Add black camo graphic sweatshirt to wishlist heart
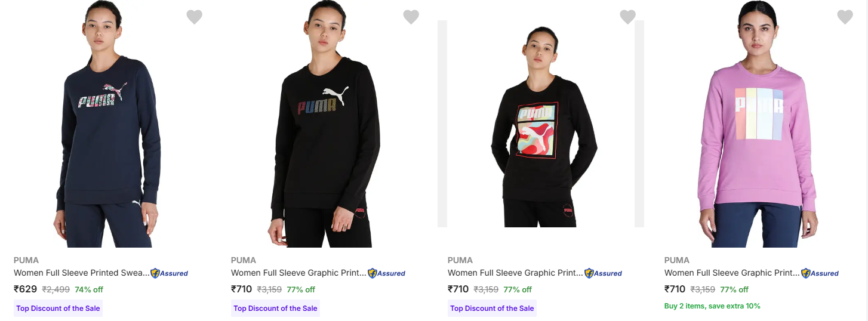 627,17
